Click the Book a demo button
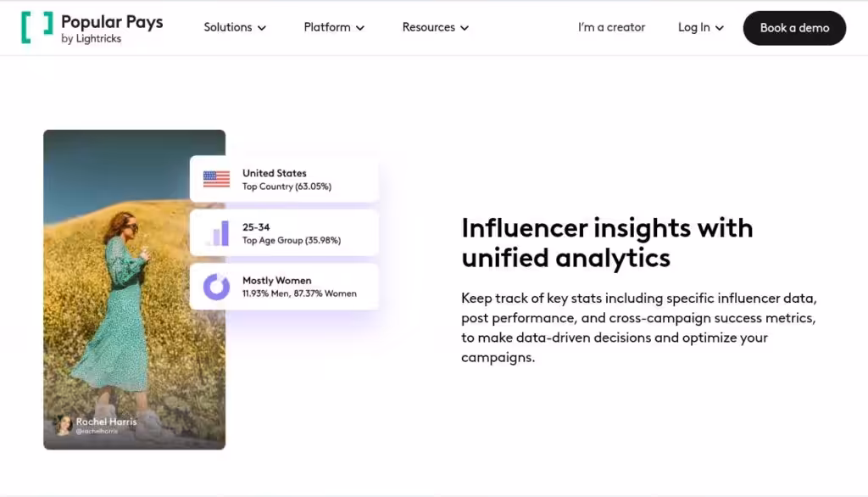This screenshot has width=868, height=497. point(794,27)
